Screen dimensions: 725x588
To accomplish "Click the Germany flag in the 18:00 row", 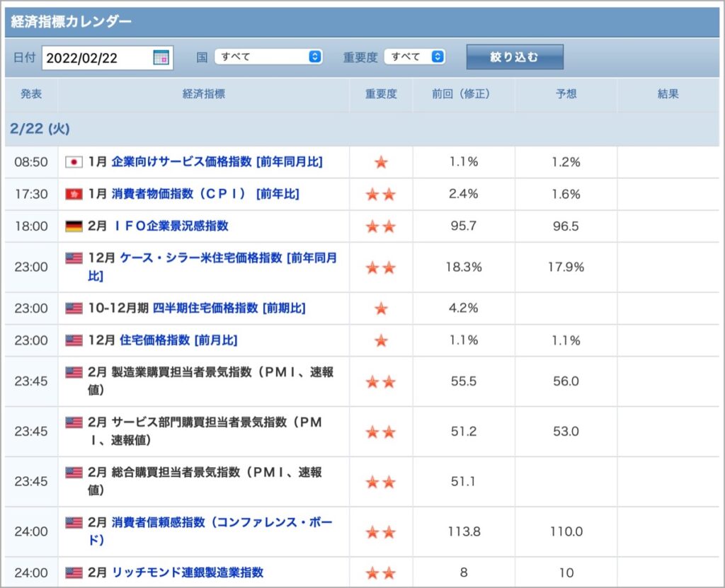I will pyautogui.click(x=74, y=226).
